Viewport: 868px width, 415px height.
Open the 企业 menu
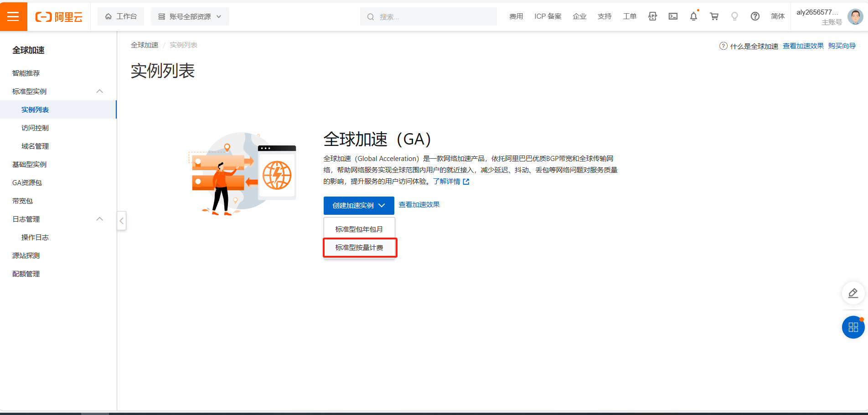pos(579,16)
